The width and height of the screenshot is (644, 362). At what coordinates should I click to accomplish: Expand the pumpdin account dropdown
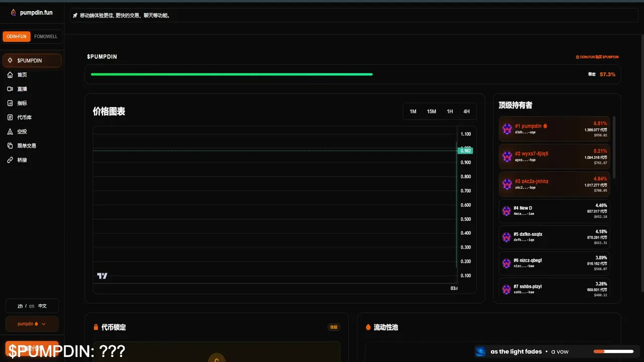pos(32,324)
